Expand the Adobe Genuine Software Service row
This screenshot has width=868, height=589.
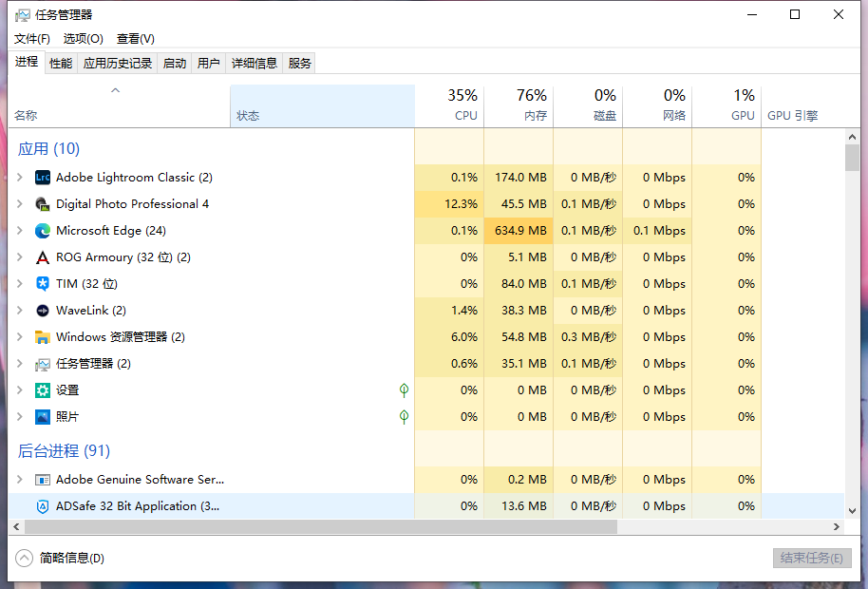[20, 480]
